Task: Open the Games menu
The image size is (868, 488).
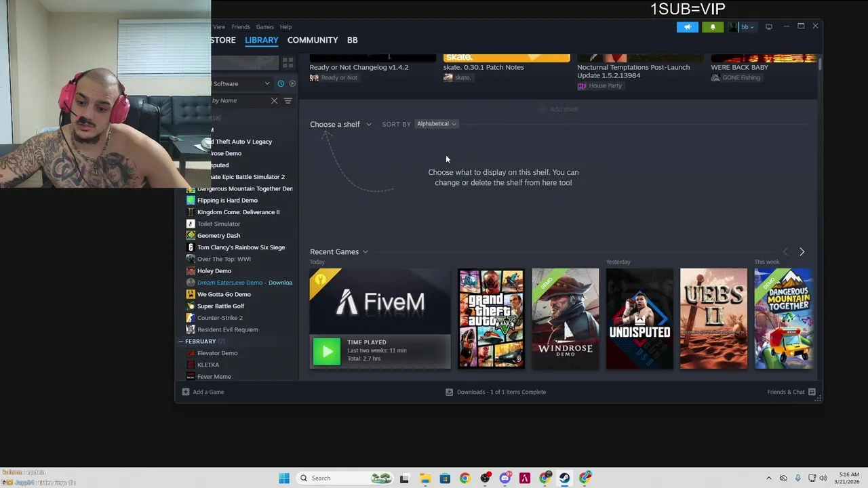Action: click(x=264, y=27)
